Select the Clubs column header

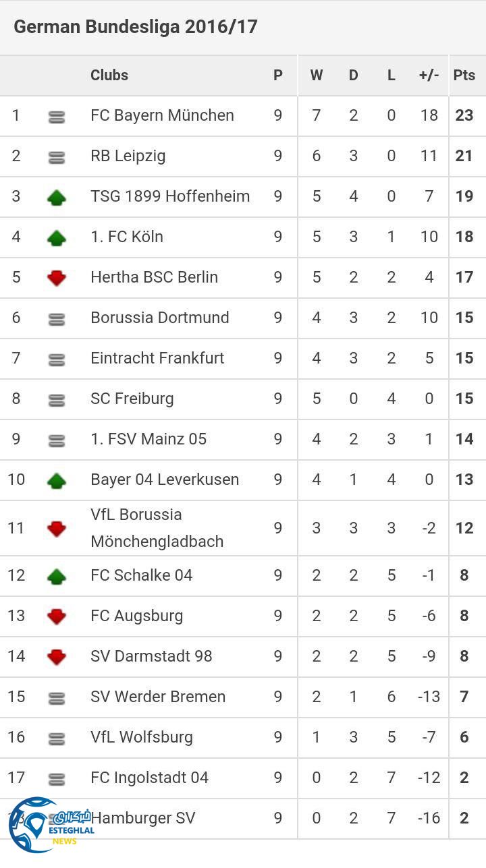pyautogui.click(x=109, y=75)
